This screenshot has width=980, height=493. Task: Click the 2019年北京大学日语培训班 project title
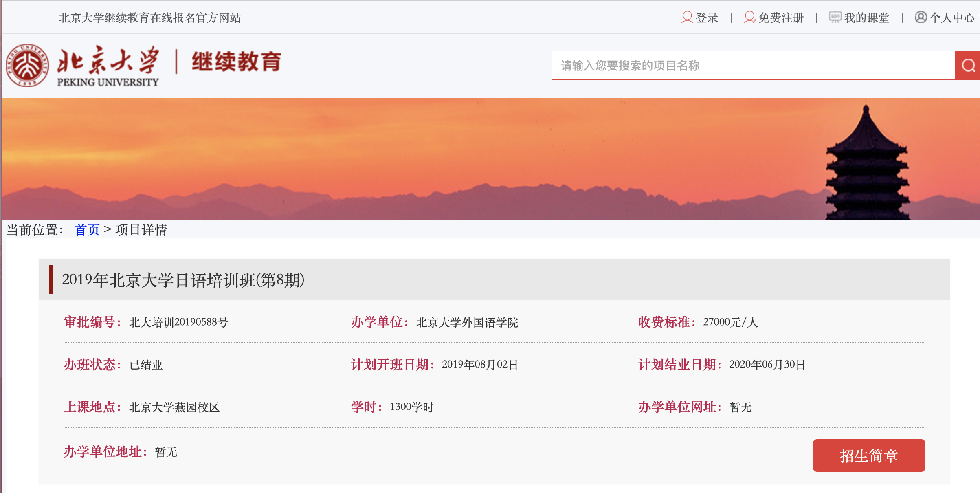click(x=183, y=280)
